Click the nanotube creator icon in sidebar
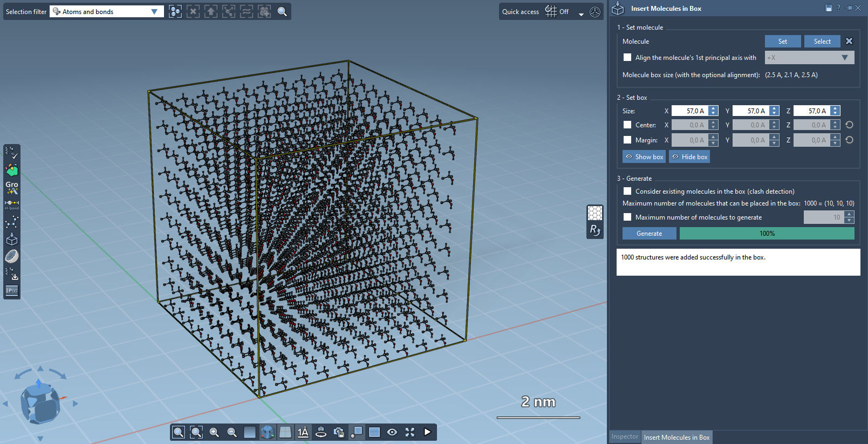The width and height of the screenshot is (868, 444). coord(11,256)
